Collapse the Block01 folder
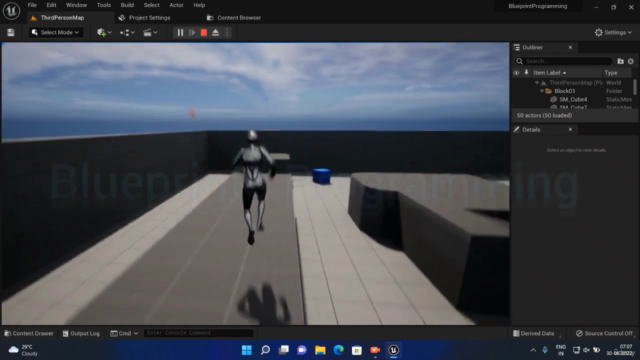The height and width of the screenshot is (360, 640). 542,91
